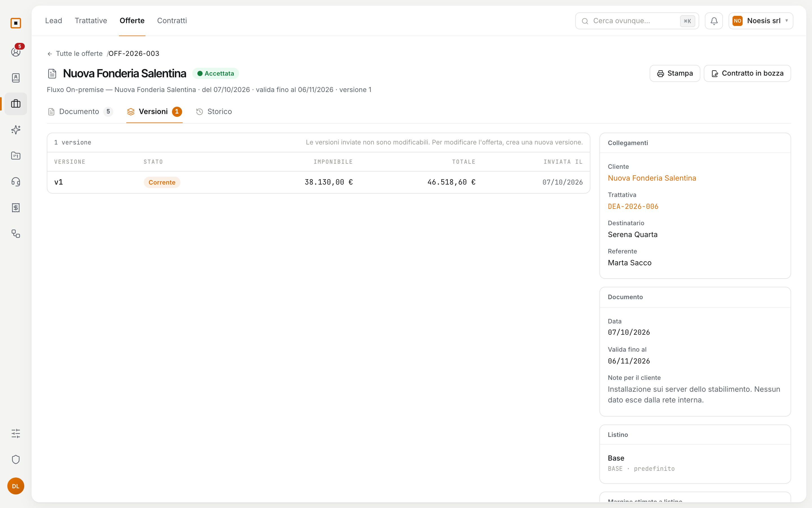Open the address book sidebar icon
This screenshot has width=812, height=508.
pyautogui.click(x=16, y=78)
